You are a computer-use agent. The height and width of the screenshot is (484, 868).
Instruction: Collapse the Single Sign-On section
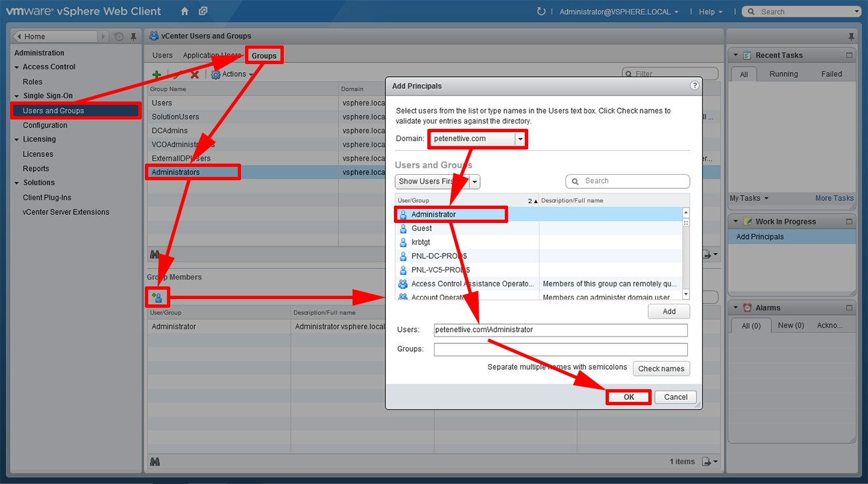(x=17, y=96)
